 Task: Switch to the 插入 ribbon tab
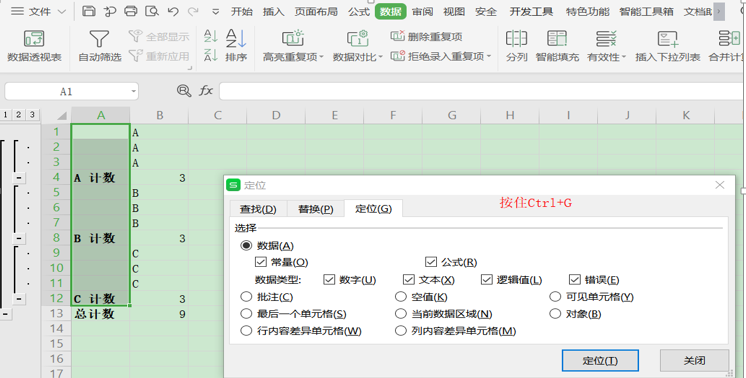click(x=274, y=11)
